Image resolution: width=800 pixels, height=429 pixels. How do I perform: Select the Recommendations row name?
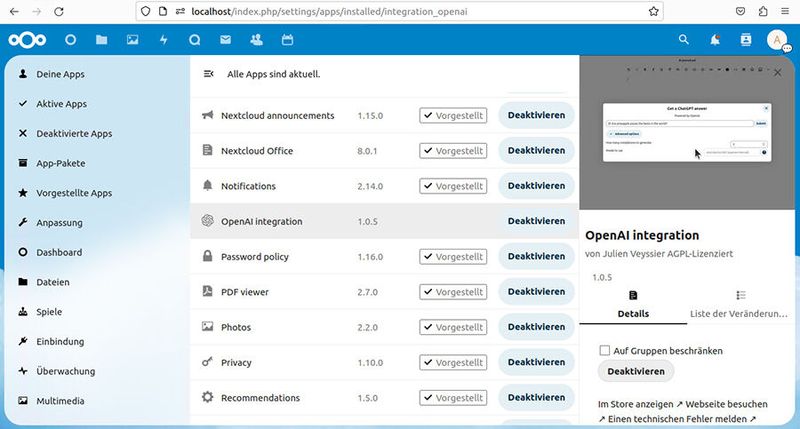(x=260, y=398)
